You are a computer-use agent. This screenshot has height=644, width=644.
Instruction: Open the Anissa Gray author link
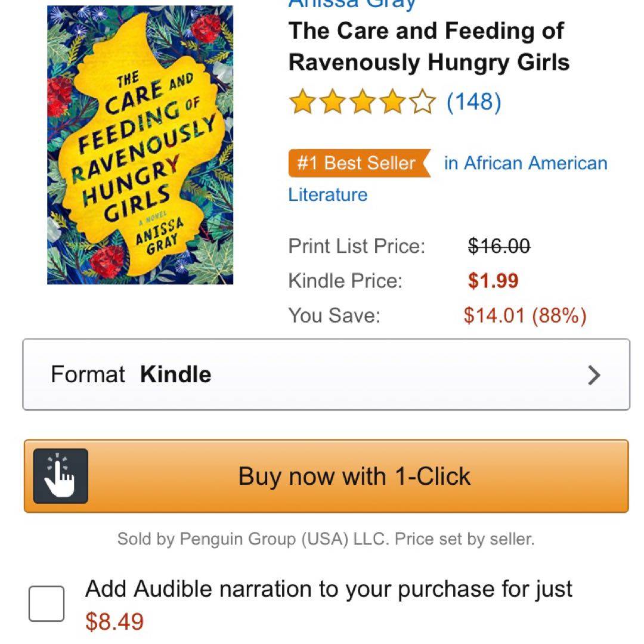point(352,5)
